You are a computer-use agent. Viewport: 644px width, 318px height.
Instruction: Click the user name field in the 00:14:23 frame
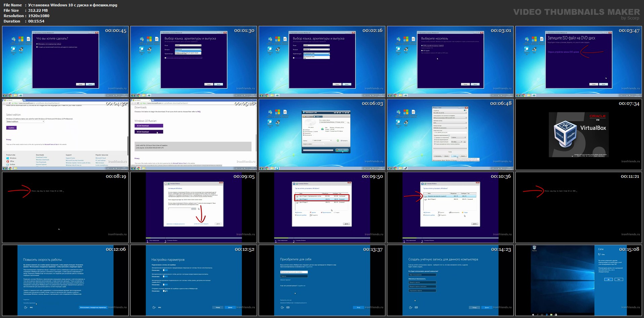422,275
